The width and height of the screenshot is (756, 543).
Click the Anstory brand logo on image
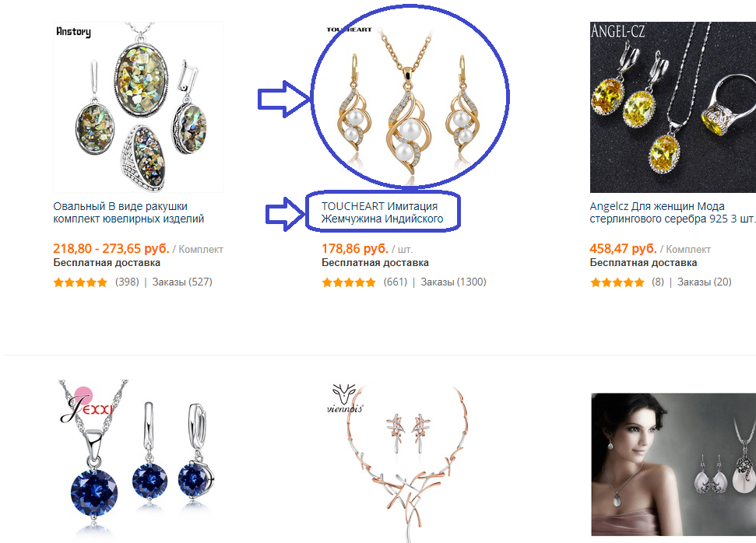tap(73, 32)
